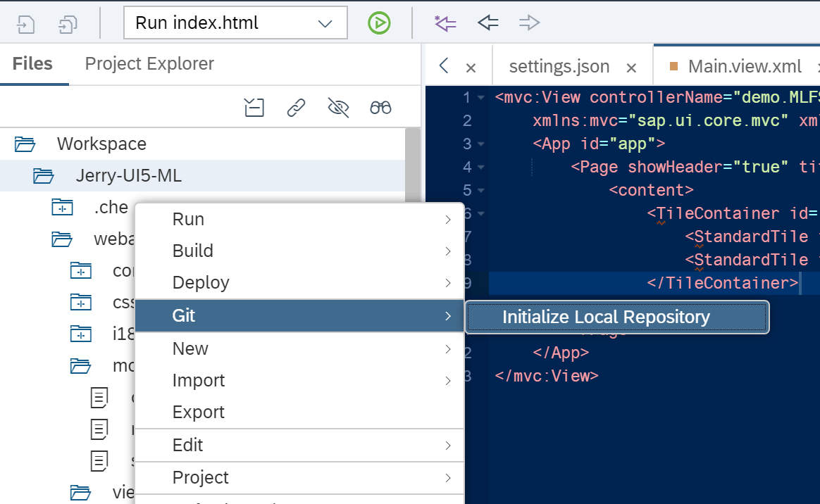Click the last edit location icon
Viewport: 820px width, 504px height.
445,23
